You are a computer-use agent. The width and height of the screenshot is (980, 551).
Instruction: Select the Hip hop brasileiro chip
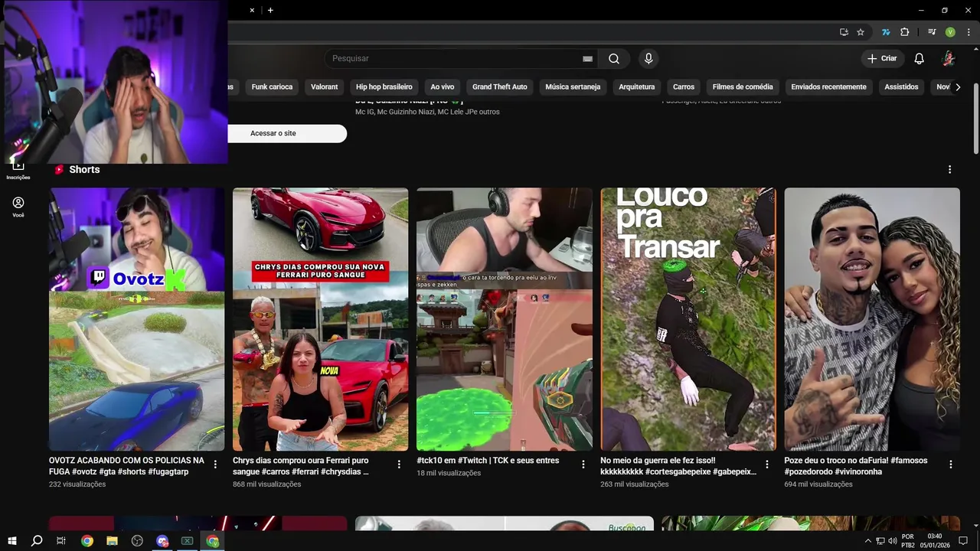pyautogui.click(x=384, y=87)
